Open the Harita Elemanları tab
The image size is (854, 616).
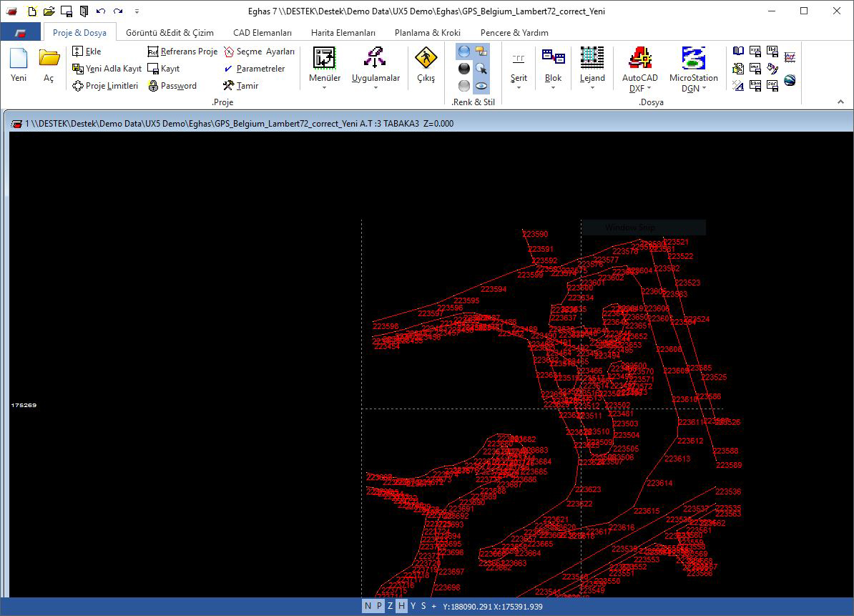pyautogui.click(x=343, y=33)
